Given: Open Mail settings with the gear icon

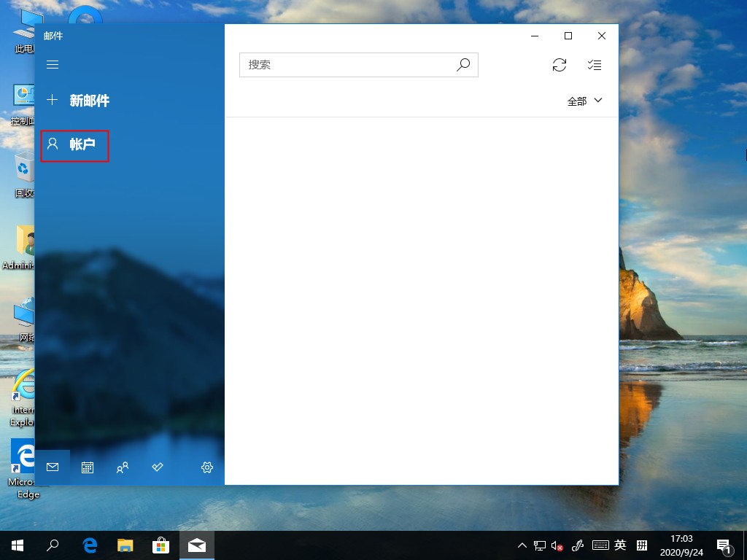Looking at the screenshot, I should 206,467.
